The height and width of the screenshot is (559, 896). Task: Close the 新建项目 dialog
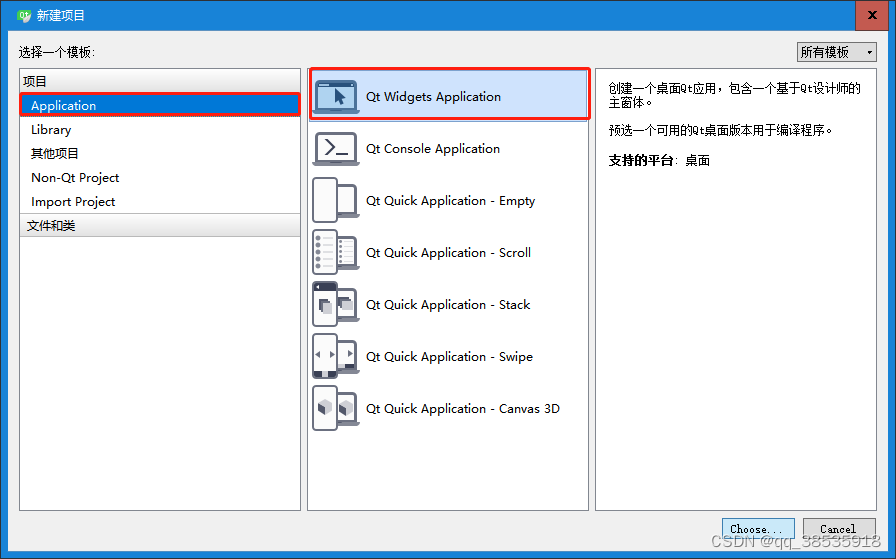click(872, 15)
